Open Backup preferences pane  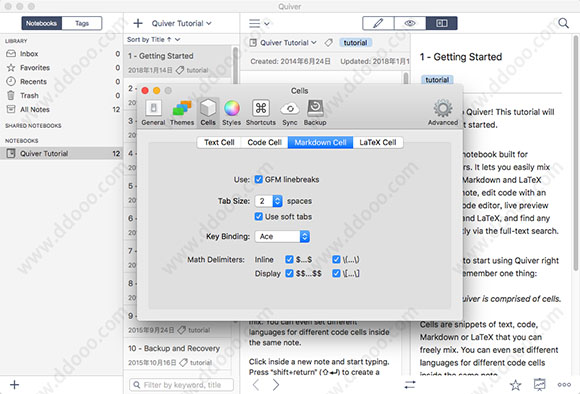315,113
